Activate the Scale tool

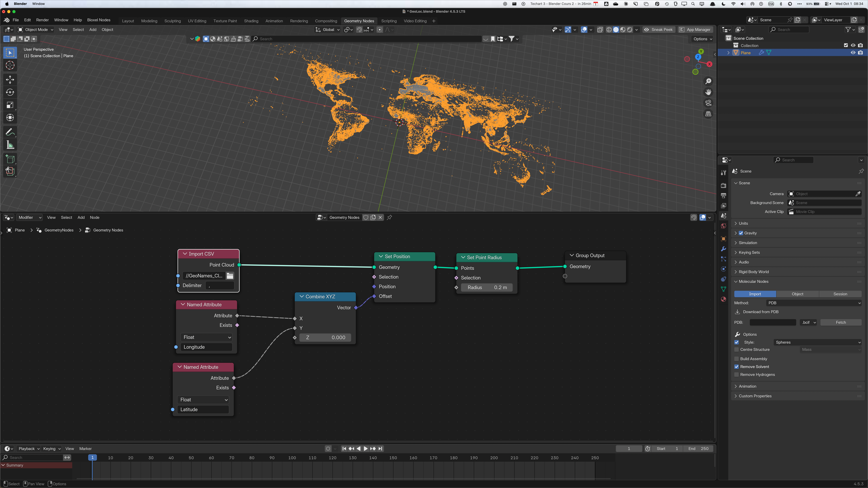10,105
